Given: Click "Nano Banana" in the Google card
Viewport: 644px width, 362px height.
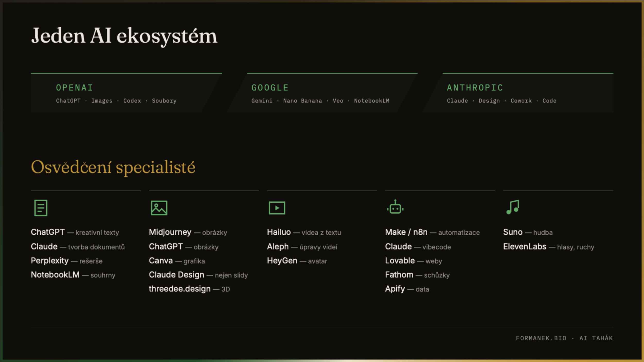Looking at the screenshot, I should point(302,101).
